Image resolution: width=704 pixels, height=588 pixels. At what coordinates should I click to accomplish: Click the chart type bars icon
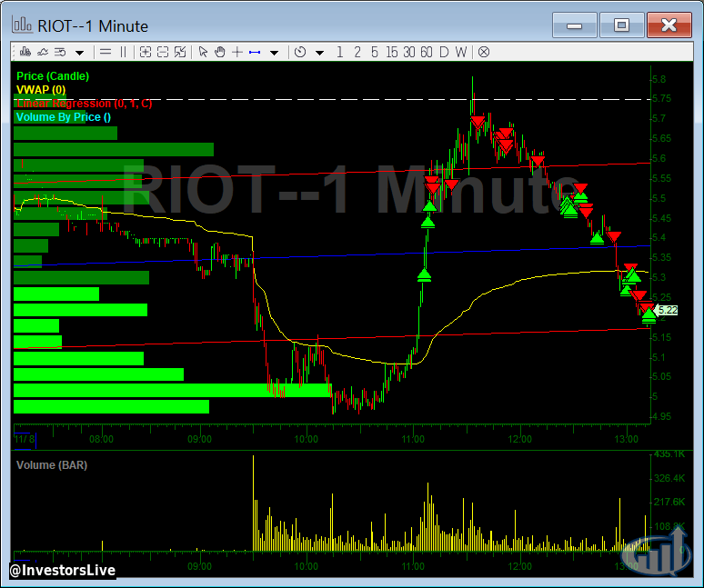pos(25,53)
